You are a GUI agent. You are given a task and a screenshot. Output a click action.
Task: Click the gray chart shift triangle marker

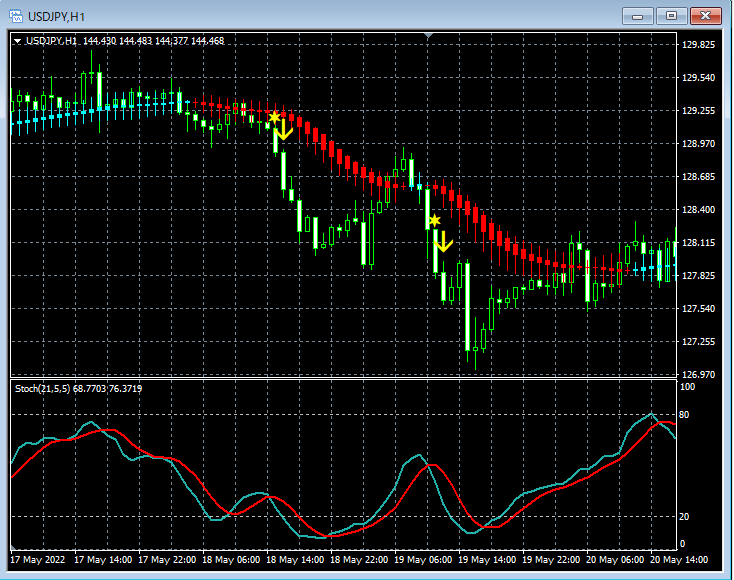coord(428,36)
